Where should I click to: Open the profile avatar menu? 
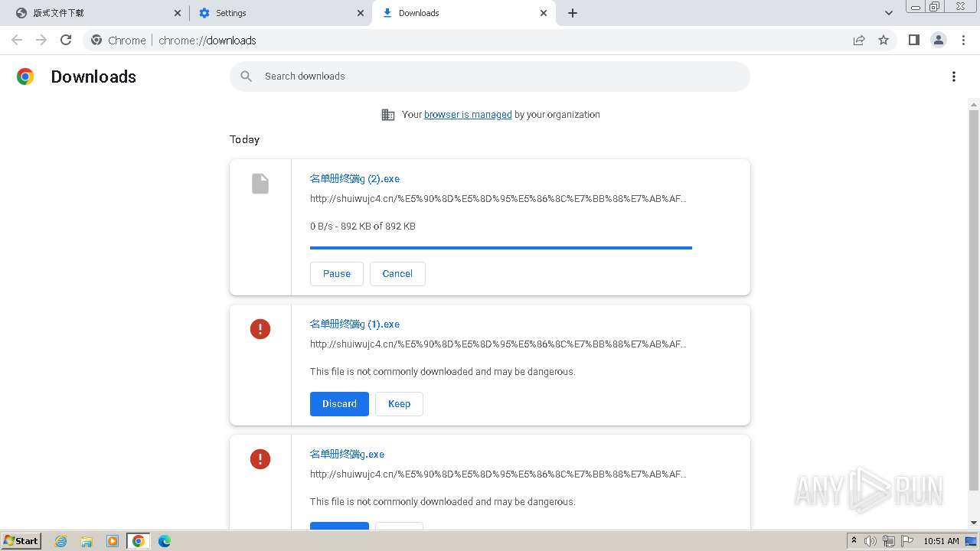tap(939, 40)
